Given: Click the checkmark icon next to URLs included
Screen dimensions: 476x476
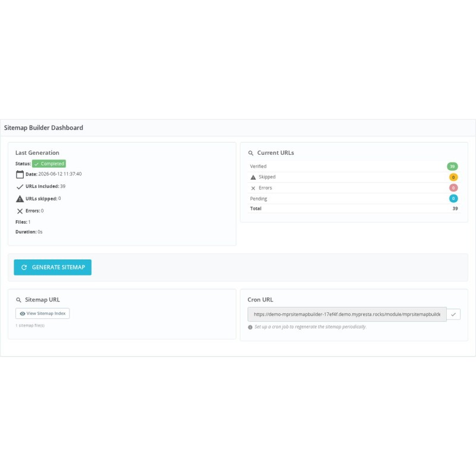Looking at the screenshot, I should pyautogui.click(x=20, y=186).
